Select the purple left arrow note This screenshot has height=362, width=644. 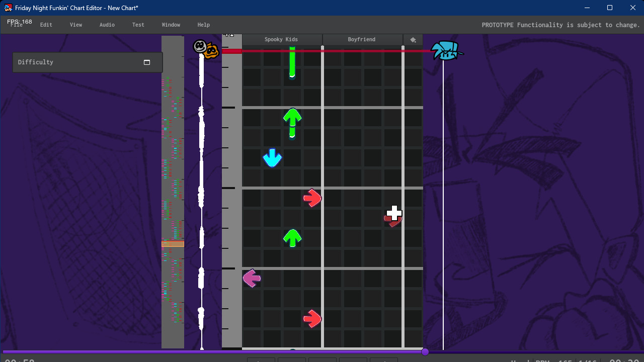252,278
